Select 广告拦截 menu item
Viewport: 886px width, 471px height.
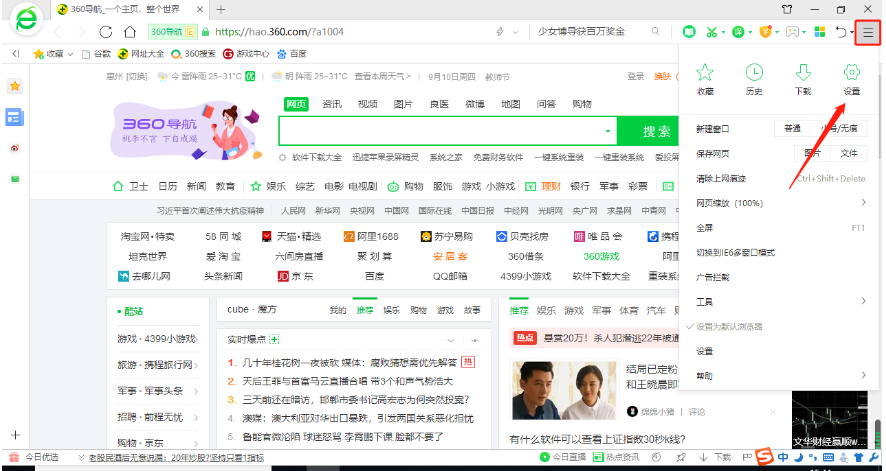[x=712, y=277]
